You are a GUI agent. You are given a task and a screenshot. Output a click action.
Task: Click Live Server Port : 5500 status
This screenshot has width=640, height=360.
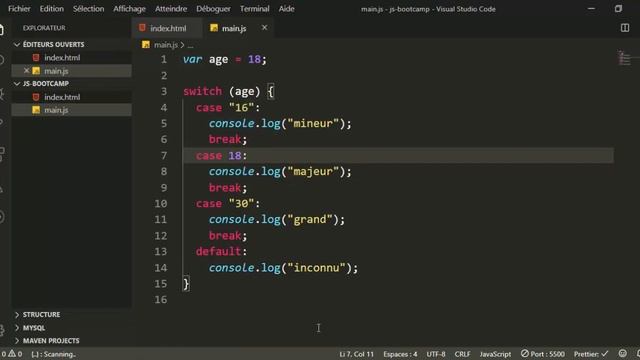point(542,354)
